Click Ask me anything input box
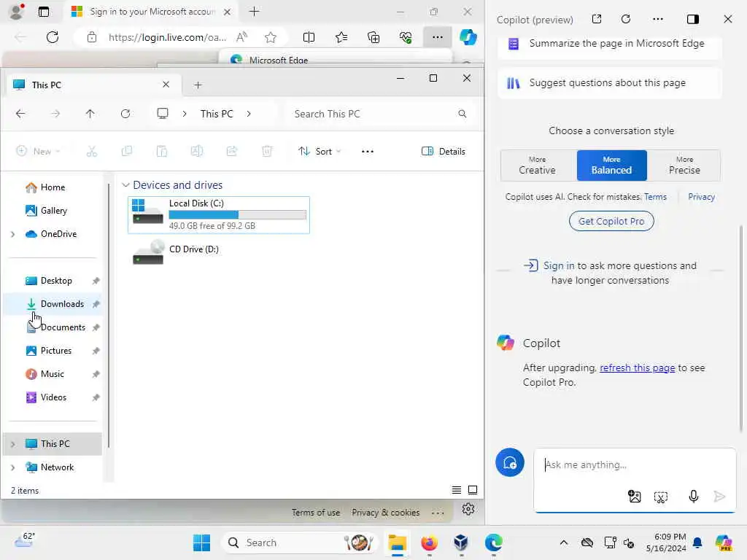Image resolution: width=747 pixels, height=560 pixels. (x=635, y=464)
